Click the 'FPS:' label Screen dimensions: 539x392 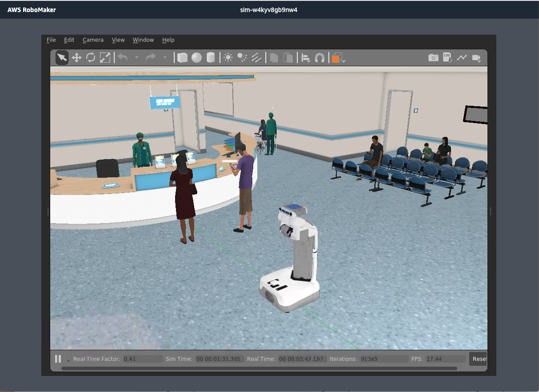pyautogui.click(x=417, y=359)
